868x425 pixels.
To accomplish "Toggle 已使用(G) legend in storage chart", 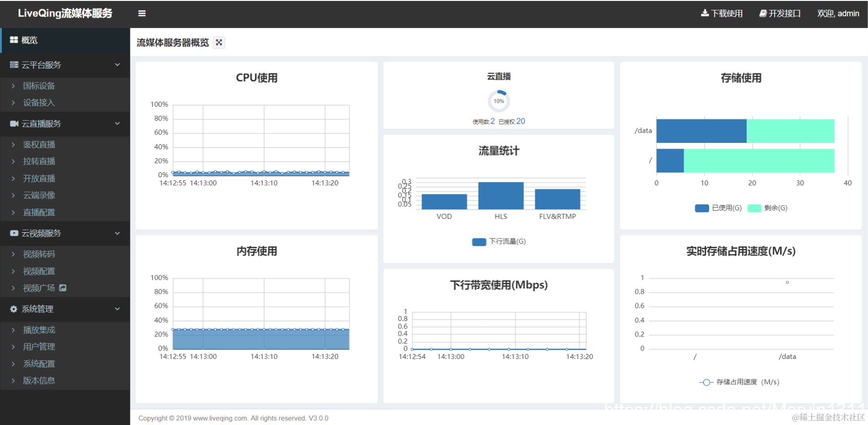I will pyautogui.click(x=718, y=208).
